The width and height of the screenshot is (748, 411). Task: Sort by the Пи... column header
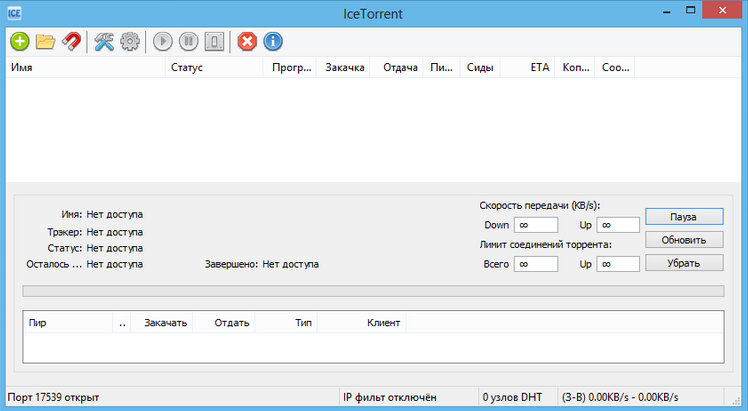(442, 67)
